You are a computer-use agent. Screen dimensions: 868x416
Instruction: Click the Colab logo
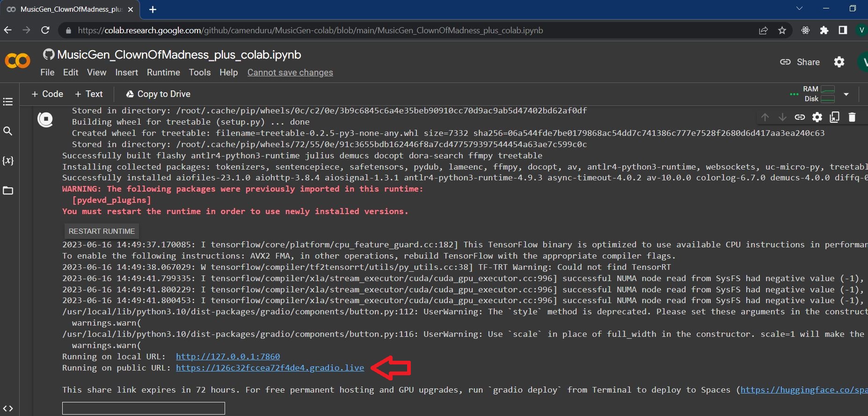[17, 61]
